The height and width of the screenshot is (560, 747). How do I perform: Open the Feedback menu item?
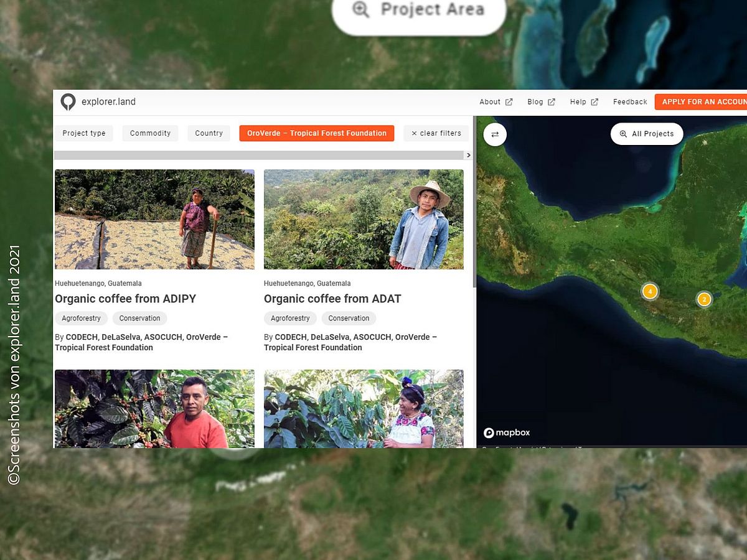630,102
